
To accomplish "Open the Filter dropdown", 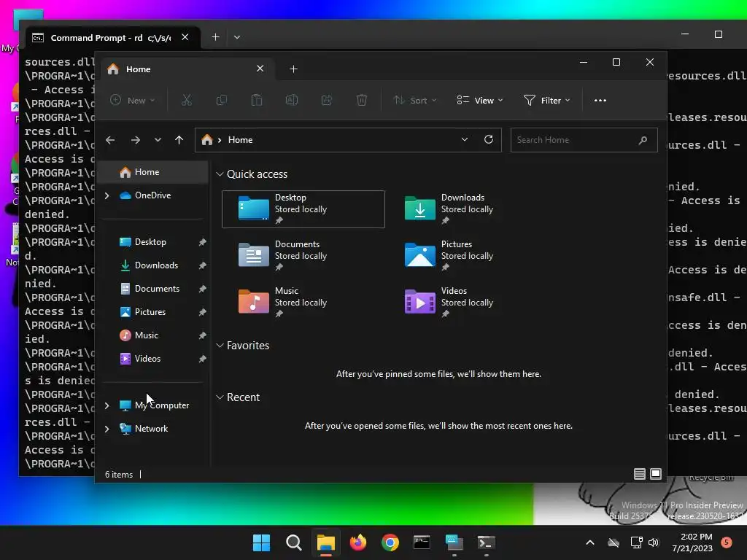I will click(x=546, y=100).
